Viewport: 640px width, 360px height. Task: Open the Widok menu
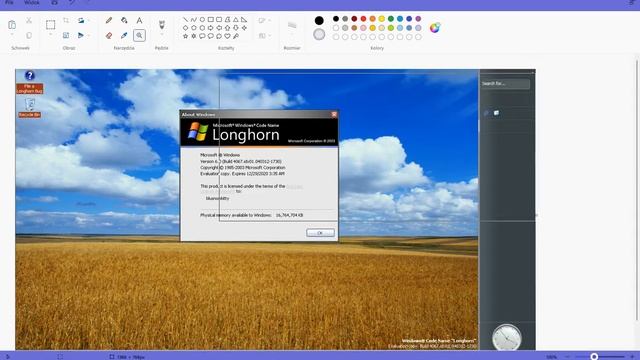point(31,2)
